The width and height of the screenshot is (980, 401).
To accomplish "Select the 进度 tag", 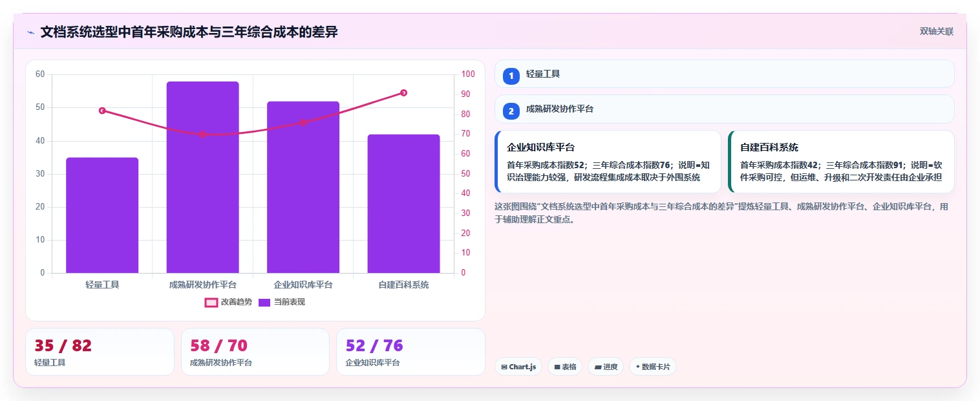I will [x=606, y=367].
